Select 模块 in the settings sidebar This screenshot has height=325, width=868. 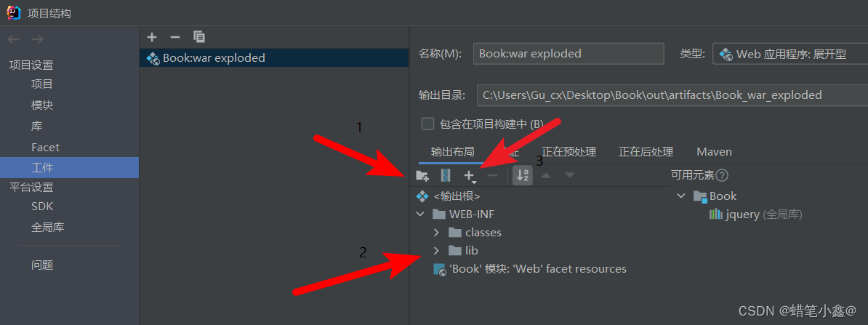pyautogui.click(x=42, y=105)
